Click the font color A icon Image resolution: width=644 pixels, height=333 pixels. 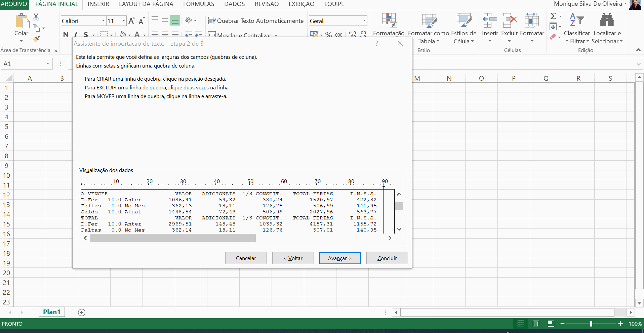click(137, 34)
